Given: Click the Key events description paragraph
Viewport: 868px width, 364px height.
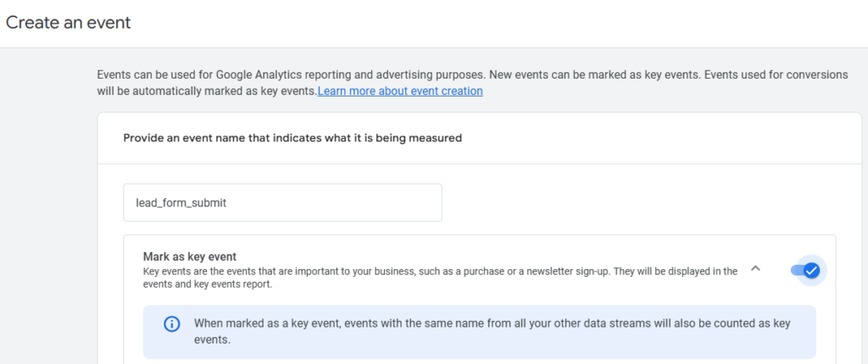Looking at the screenshot, I should tap(440, 279).
